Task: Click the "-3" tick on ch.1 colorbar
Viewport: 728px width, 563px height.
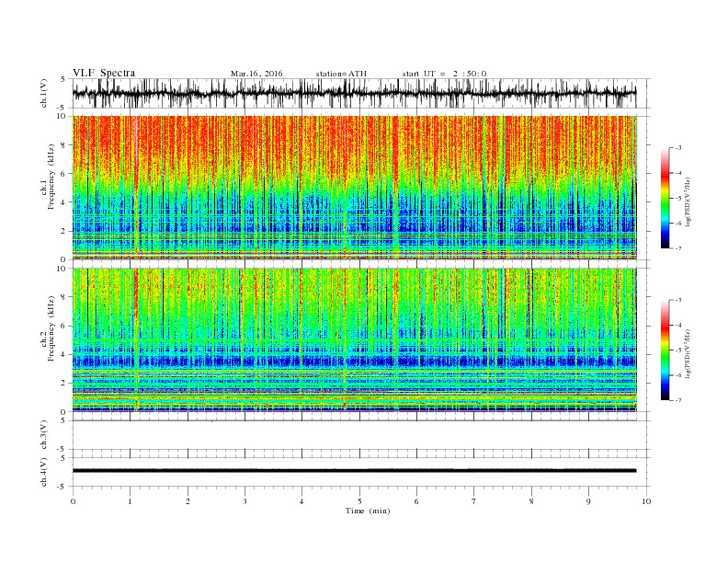Action: tap(677, 148)
